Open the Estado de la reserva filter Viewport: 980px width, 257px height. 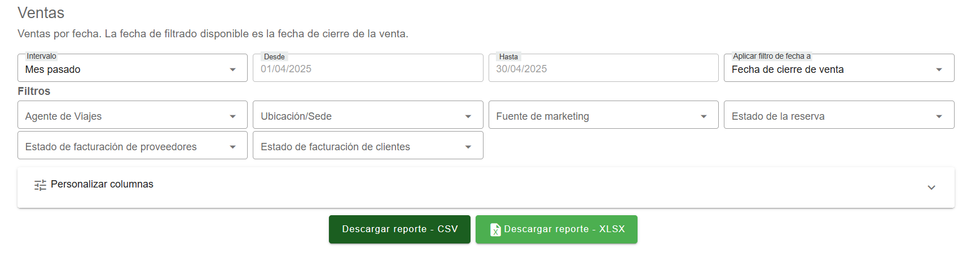pos(829,116)
